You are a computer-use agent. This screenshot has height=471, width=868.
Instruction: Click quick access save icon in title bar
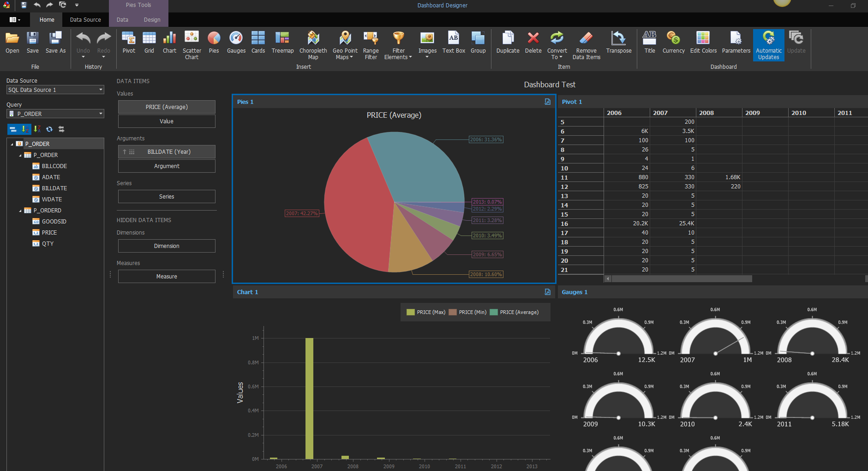[x=24, y=5]
